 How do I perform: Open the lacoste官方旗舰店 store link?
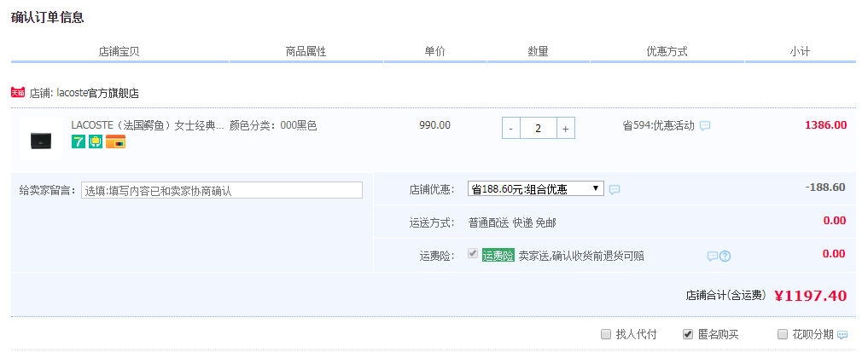(98, 93)
